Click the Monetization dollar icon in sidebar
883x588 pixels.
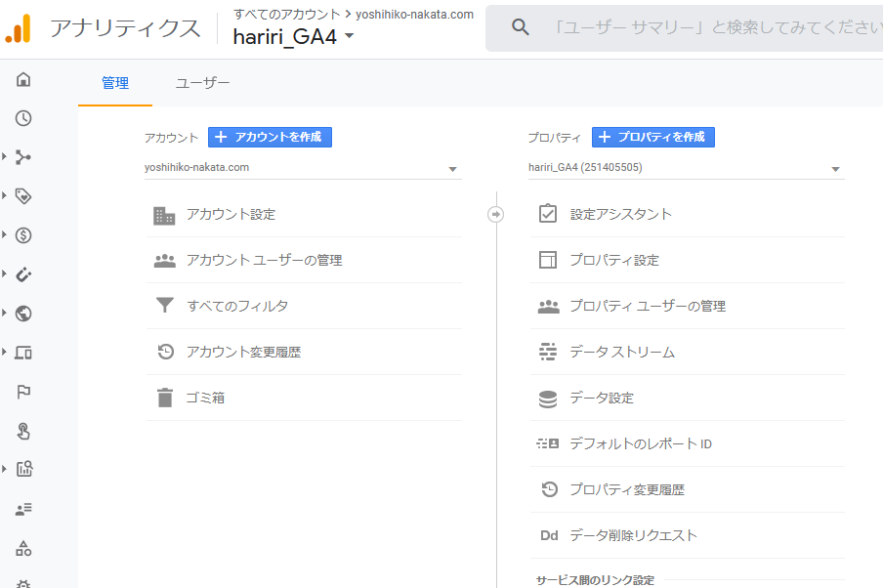pyautogui.click(x=23, y=235)
